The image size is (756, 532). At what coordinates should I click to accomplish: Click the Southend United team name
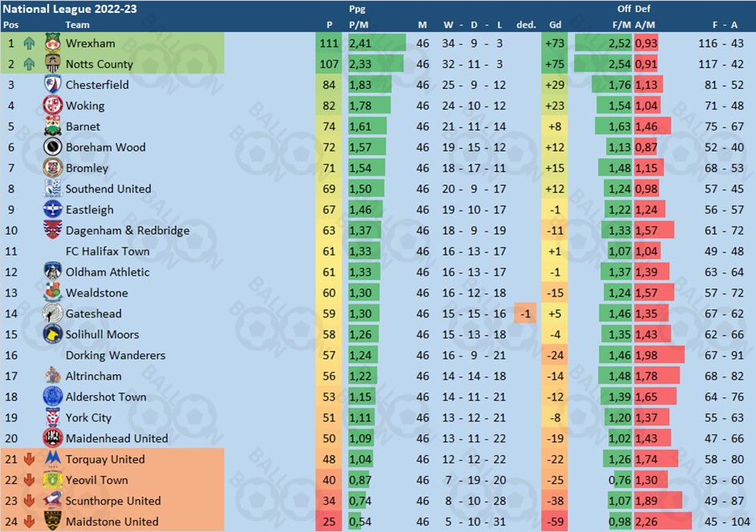[108, 189]
